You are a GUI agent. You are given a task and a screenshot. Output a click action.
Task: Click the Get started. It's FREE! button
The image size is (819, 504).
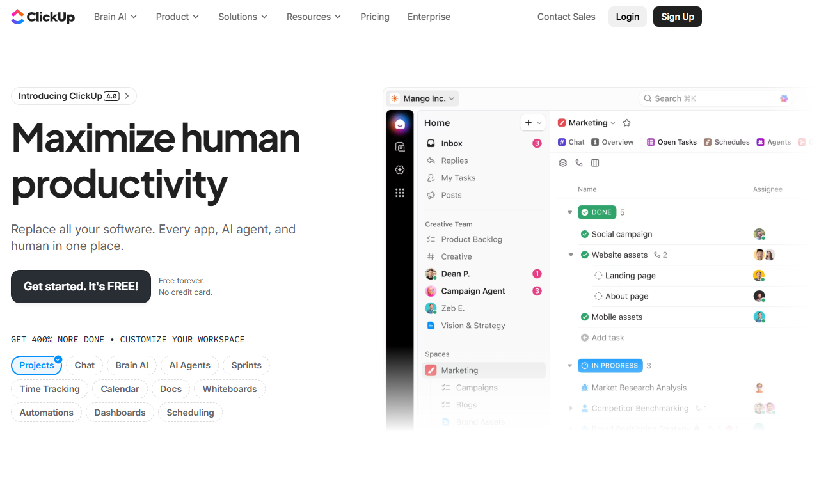tap(81, 287)
